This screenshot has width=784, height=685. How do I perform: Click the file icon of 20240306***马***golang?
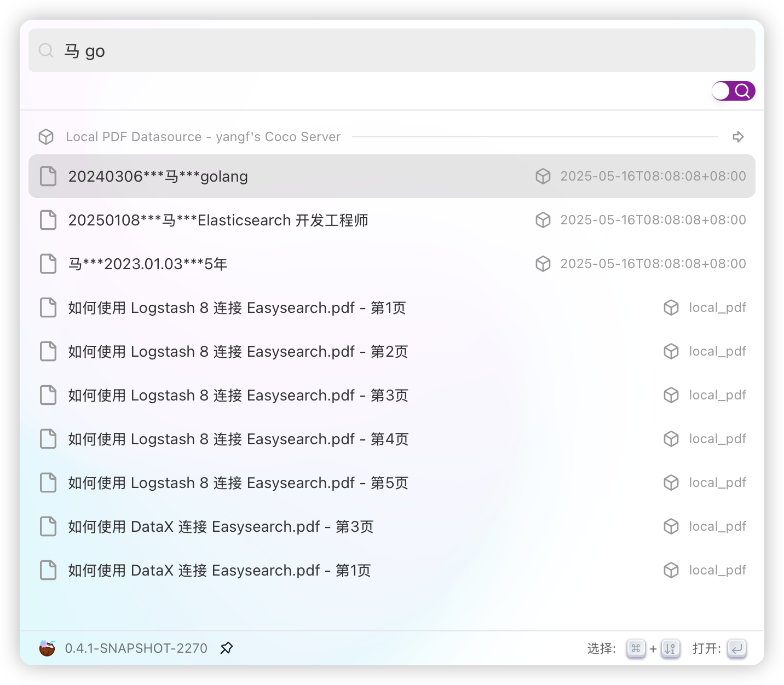coord(48,176)
